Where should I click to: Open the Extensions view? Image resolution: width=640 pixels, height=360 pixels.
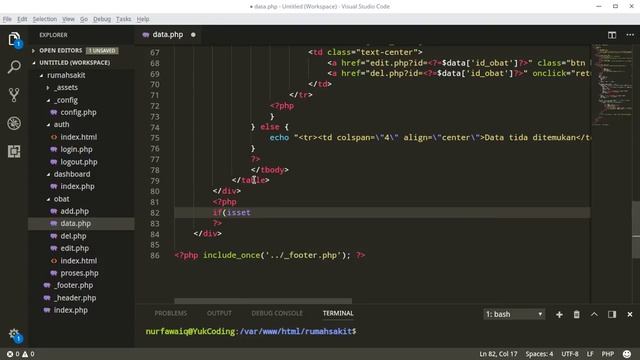coord(14,151)
